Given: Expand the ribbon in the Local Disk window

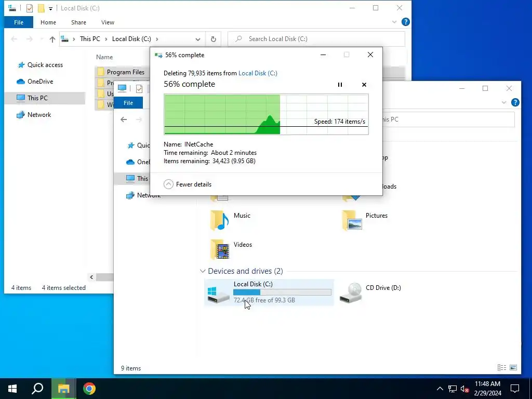Looking at the screenshot, I should 394,22.
